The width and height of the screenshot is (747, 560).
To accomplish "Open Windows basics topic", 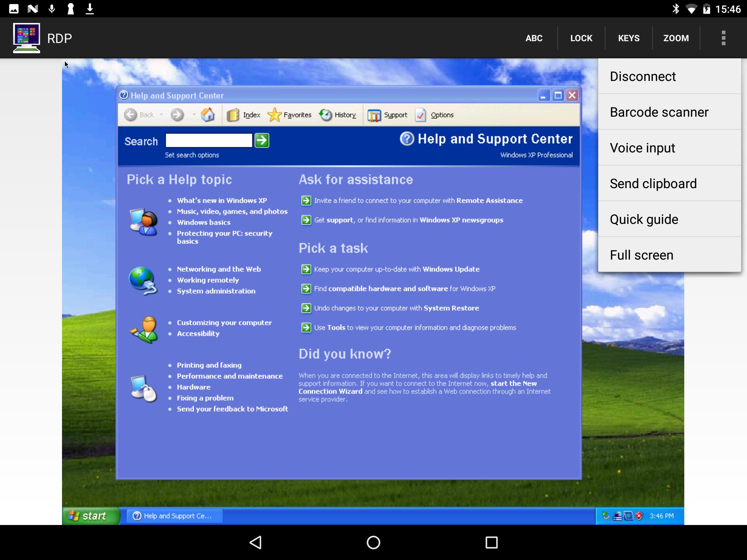I will (x=204, y=222).
